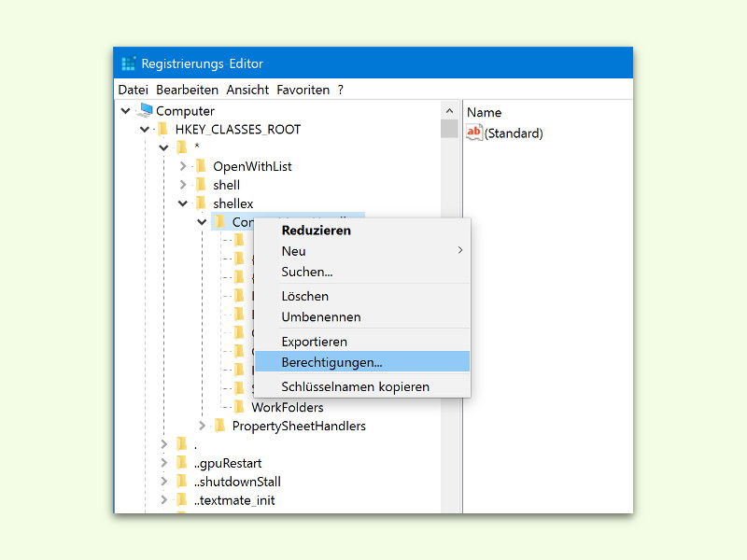Click the folder icon of the single-dot key
Screen dimensions: 747x560
[181, 444]
